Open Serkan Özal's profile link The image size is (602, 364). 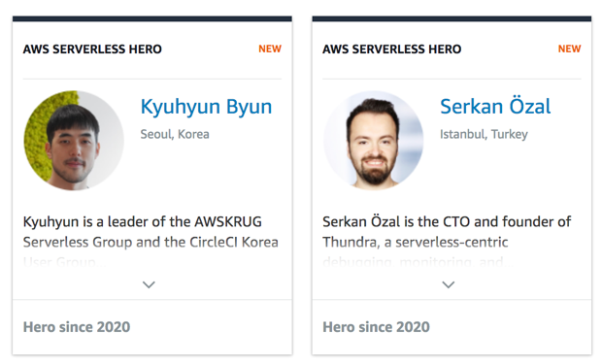click(495, 107)
